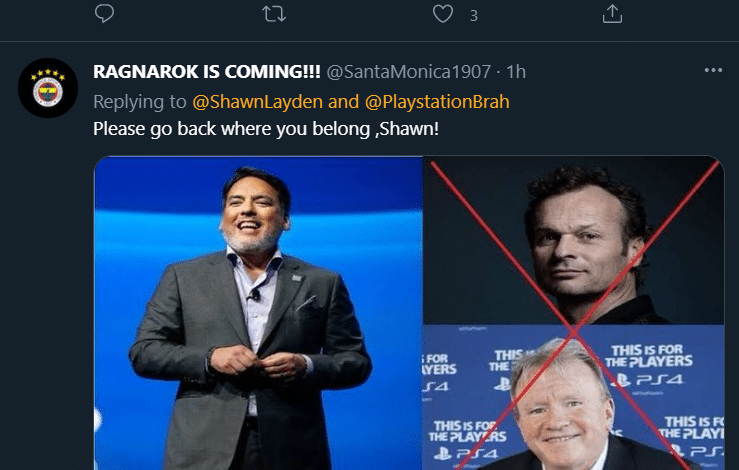This screenshot has width=739, height=470.
Task: Click the 'Replying to' label text
Action: tap(138, 101)
